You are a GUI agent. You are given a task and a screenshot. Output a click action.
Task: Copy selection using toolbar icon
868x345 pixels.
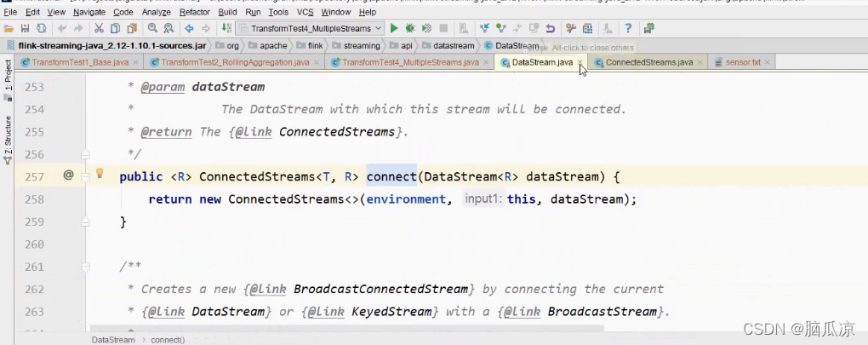(x=115, y=28)
